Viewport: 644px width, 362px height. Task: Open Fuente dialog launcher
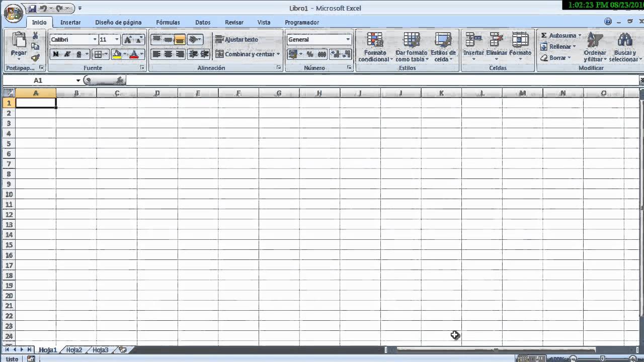[x=142, y=68]
